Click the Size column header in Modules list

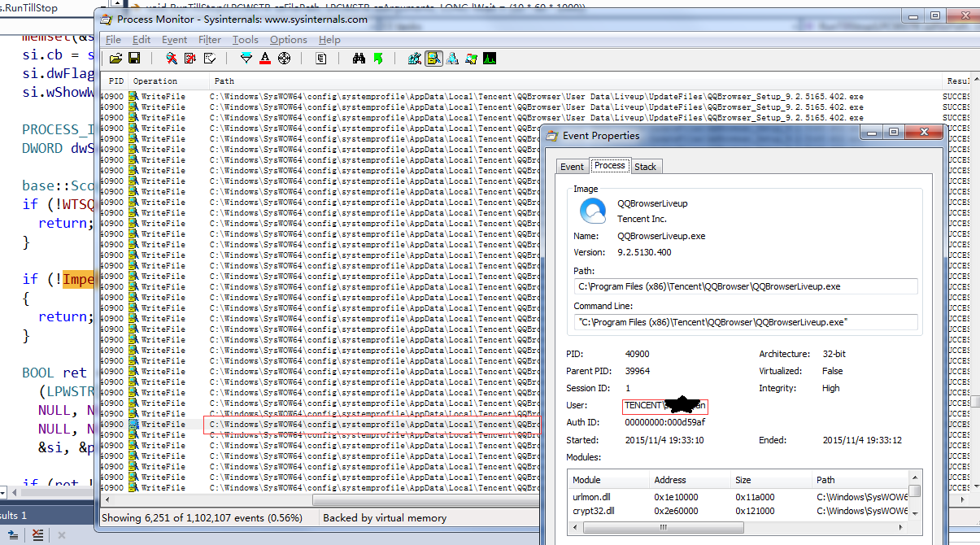click(x=772, y=480)
